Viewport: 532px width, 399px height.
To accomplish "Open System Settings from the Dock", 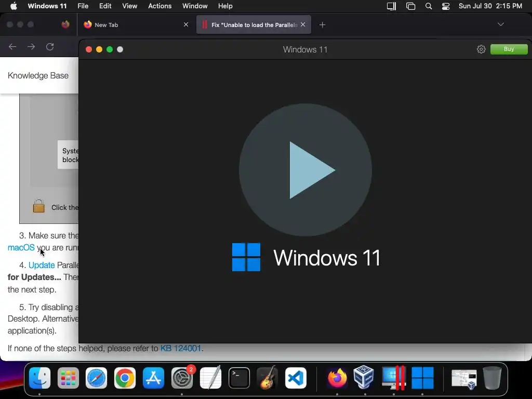I will (182, 378).
